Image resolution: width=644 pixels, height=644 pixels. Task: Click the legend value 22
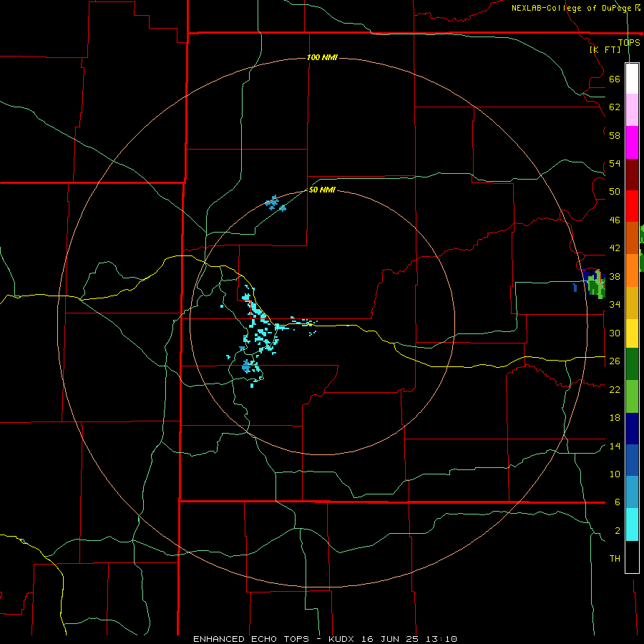(615, 389)
